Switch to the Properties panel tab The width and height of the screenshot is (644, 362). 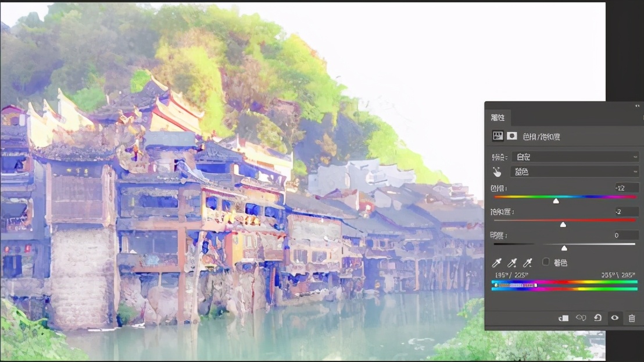coord(498,118)
